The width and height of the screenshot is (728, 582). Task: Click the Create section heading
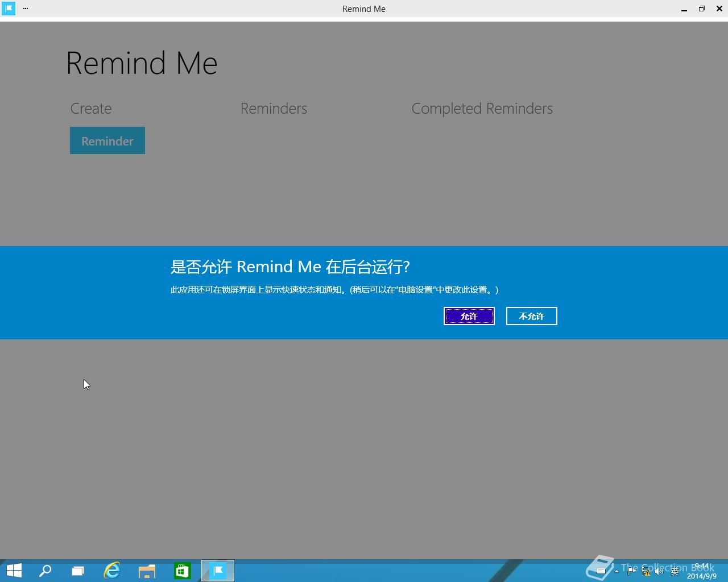pyautogui.click(x=91, y=109)
